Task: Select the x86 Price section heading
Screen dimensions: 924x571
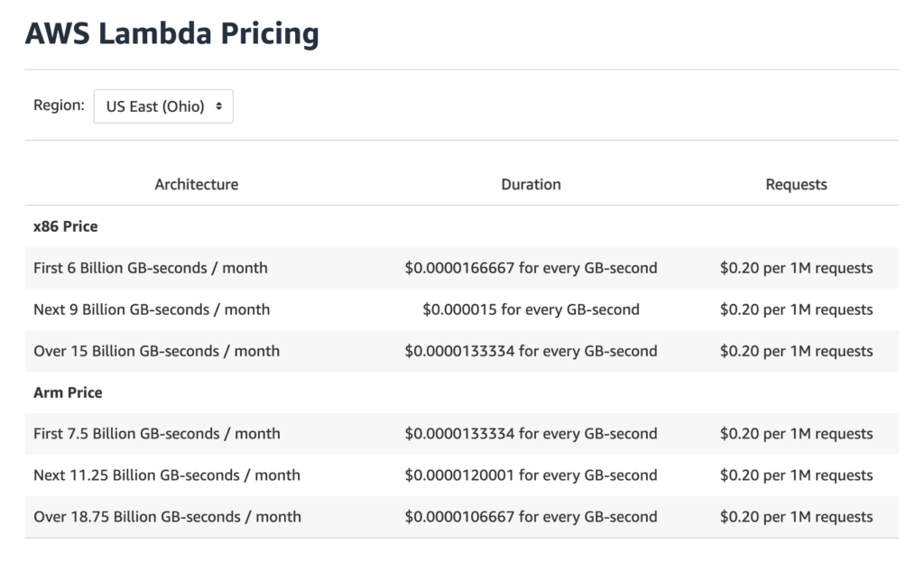Action: (64, 226)
